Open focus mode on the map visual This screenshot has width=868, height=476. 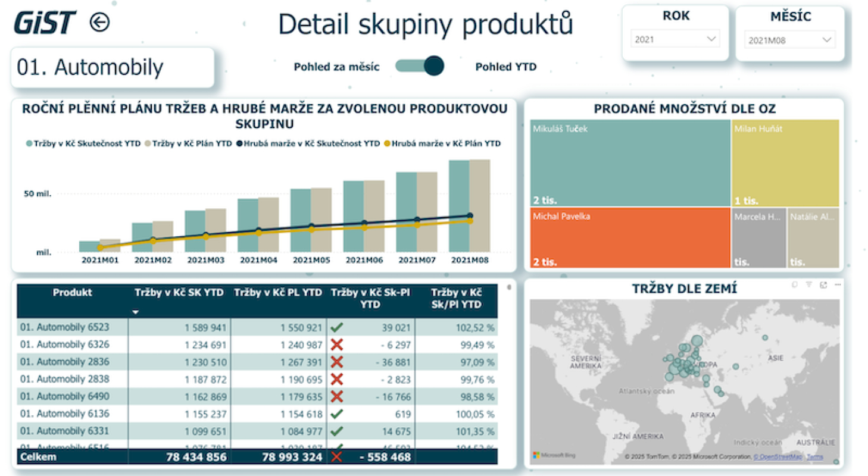click(x=823, y=285)
